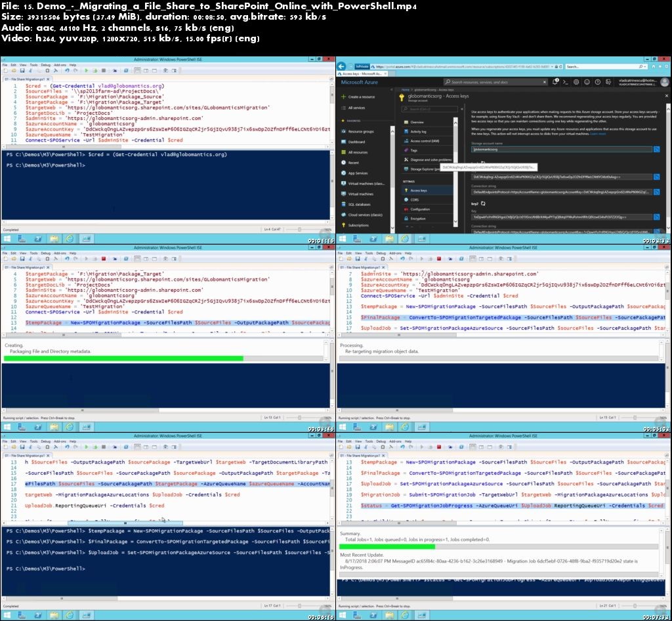The image size is (672, 621).
Task: Open View menu in 00:06:16 ISE frame
Action: [x=23, y=441]
